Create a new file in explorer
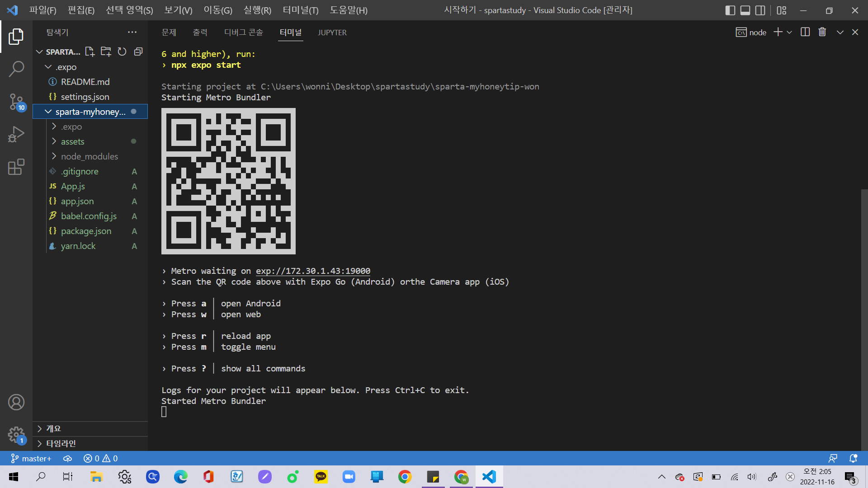Screen dimensions: 868x488 [90, 52]
